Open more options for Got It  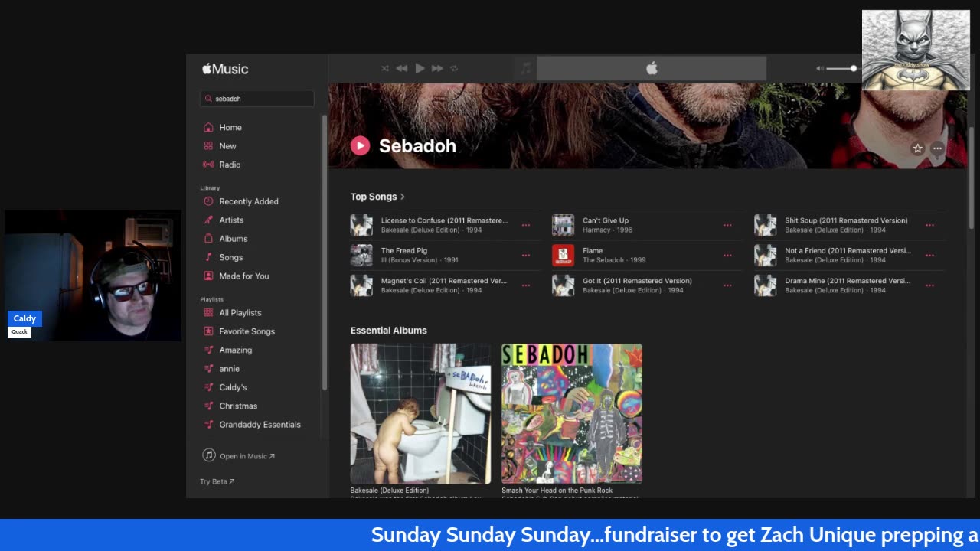click(x=727, y=285)
